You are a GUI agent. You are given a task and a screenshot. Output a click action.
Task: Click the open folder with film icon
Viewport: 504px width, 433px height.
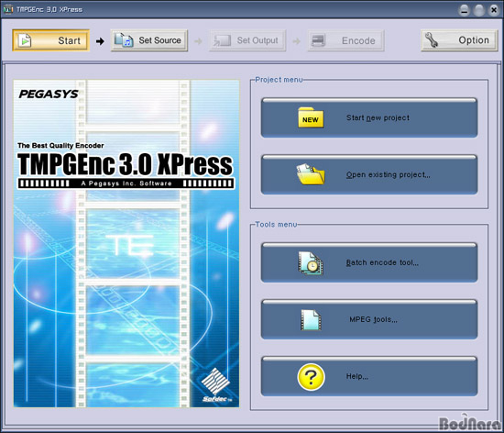click(311, 174)
